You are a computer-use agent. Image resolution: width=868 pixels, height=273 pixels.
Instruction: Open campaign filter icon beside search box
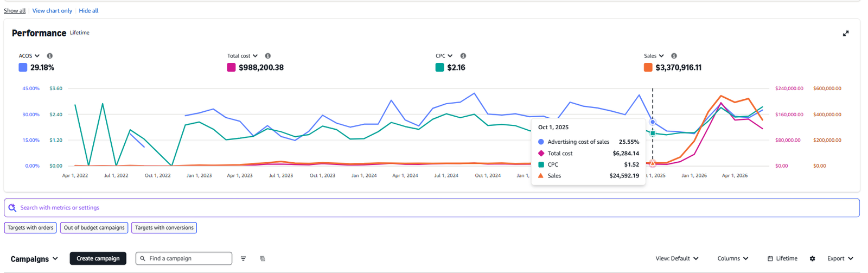243,259
